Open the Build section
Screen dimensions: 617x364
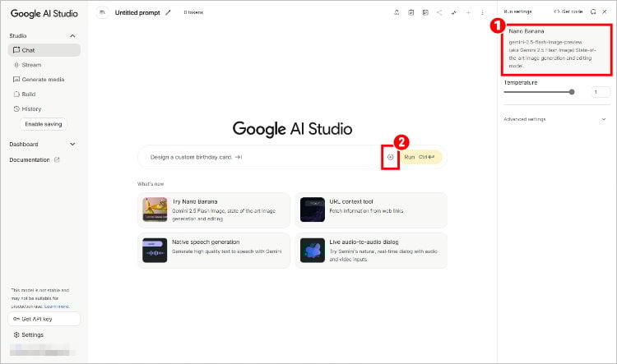44,94
